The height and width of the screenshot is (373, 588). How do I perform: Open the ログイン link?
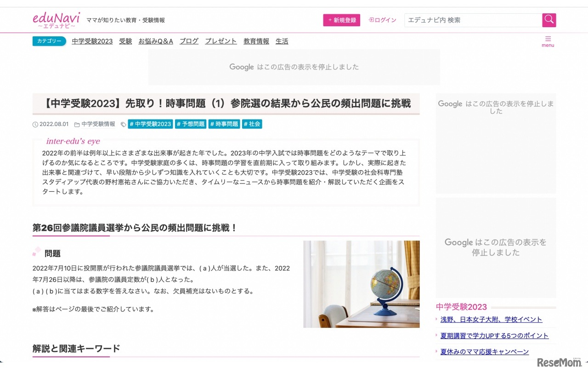382,20
